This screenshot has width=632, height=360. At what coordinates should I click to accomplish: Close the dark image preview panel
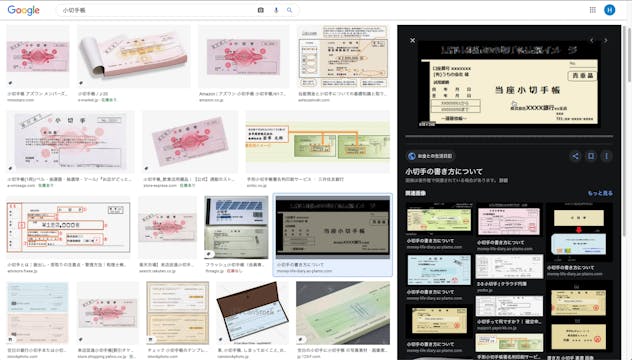[412, 40]
